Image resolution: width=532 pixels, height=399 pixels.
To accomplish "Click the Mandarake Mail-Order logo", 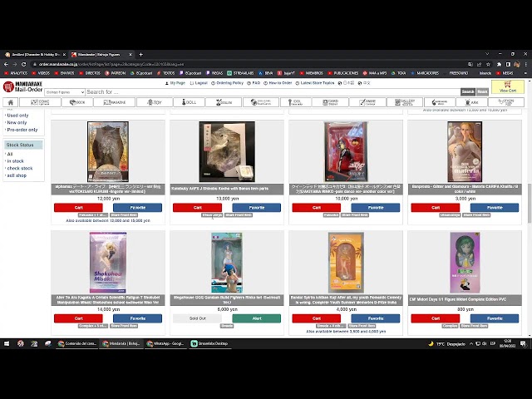I will 22,86.
